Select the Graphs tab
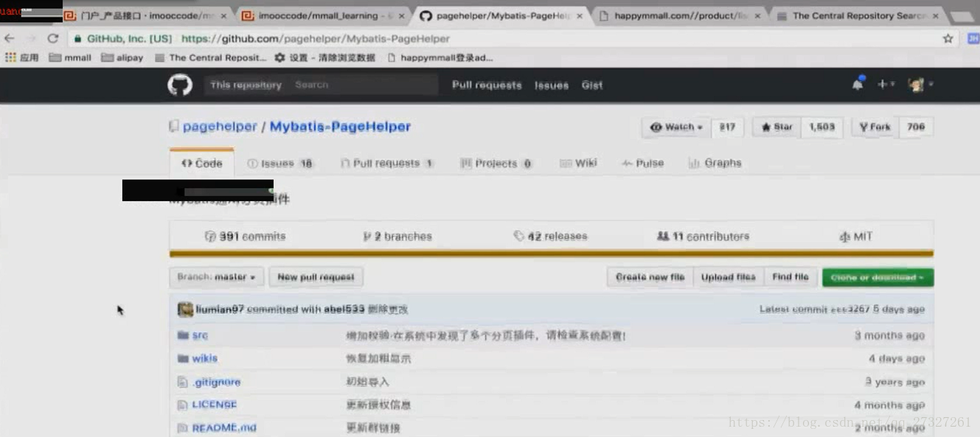 click(x=715, y=164)
